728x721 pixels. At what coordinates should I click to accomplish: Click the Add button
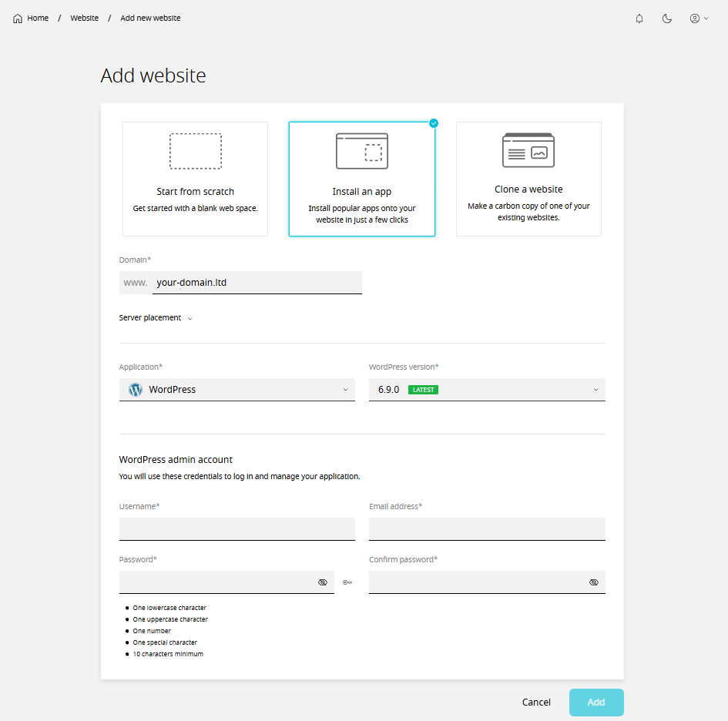pyautogui.click(x=596, y=703)
